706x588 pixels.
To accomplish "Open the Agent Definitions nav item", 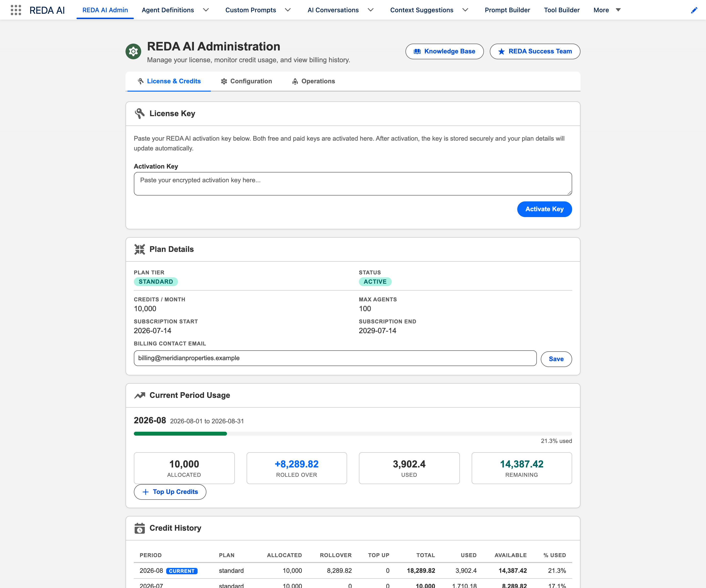I will tap(168, 10).
